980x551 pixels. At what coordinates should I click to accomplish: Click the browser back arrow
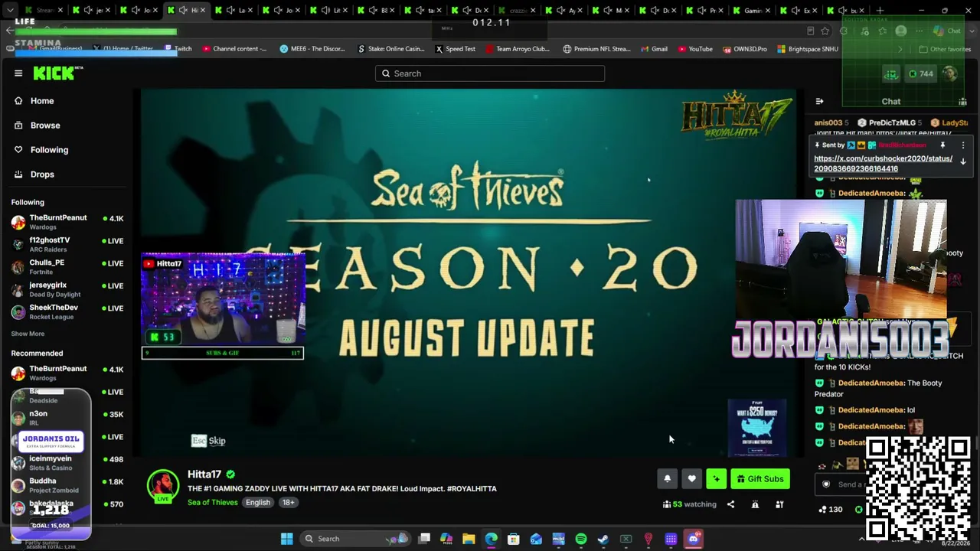pyautogui.click(x=9, y=31)
